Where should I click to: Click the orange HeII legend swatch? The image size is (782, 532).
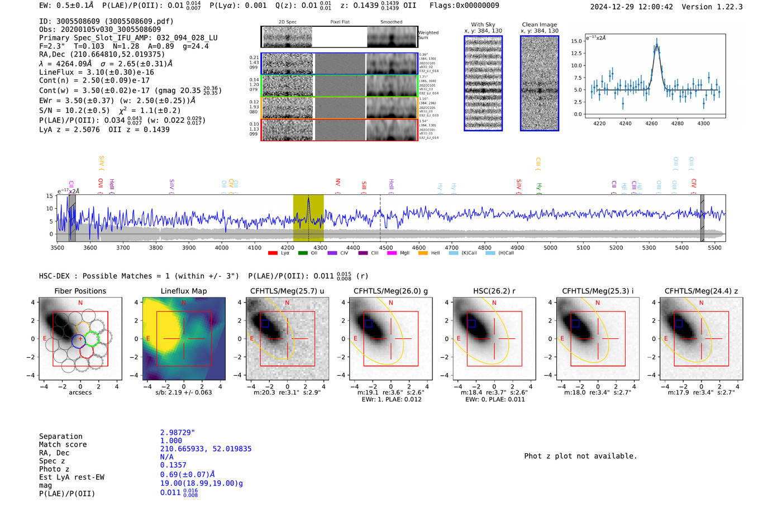(423, 253)
